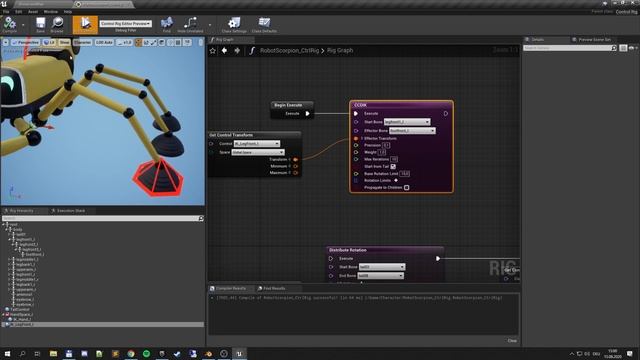Click the Effector Transform input pin
Image resolution: width=640 pixels, height=360 pixels.
[x=356, y=138]
